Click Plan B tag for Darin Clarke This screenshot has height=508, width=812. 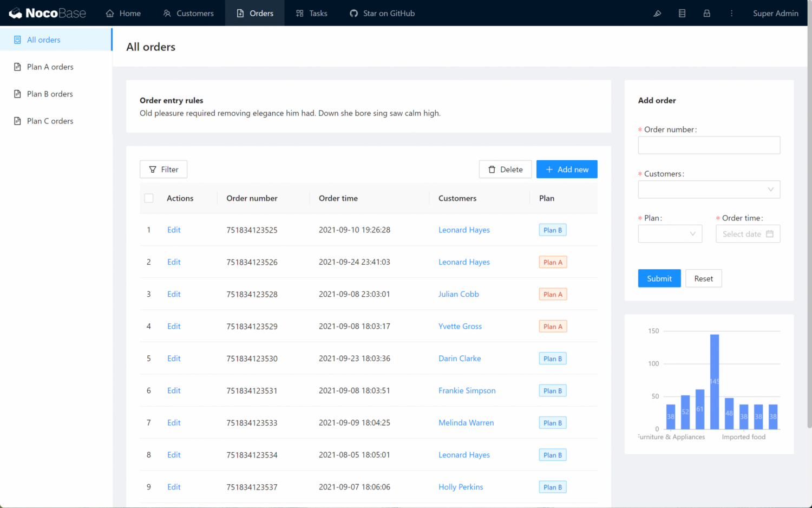tap(553, 359)
